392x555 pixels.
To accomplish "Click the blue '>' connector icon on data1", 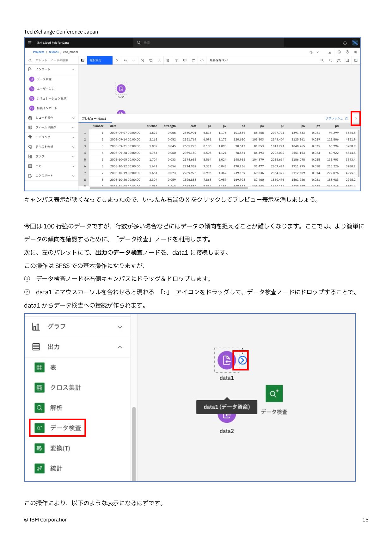I will [242, 360].
